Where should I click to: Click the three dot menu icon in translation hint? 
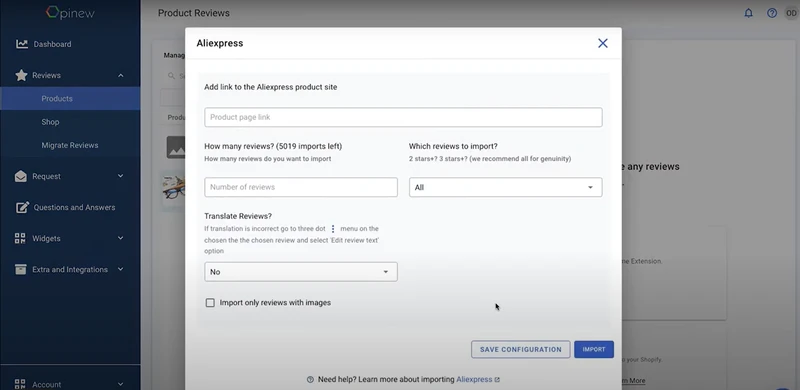333,229
